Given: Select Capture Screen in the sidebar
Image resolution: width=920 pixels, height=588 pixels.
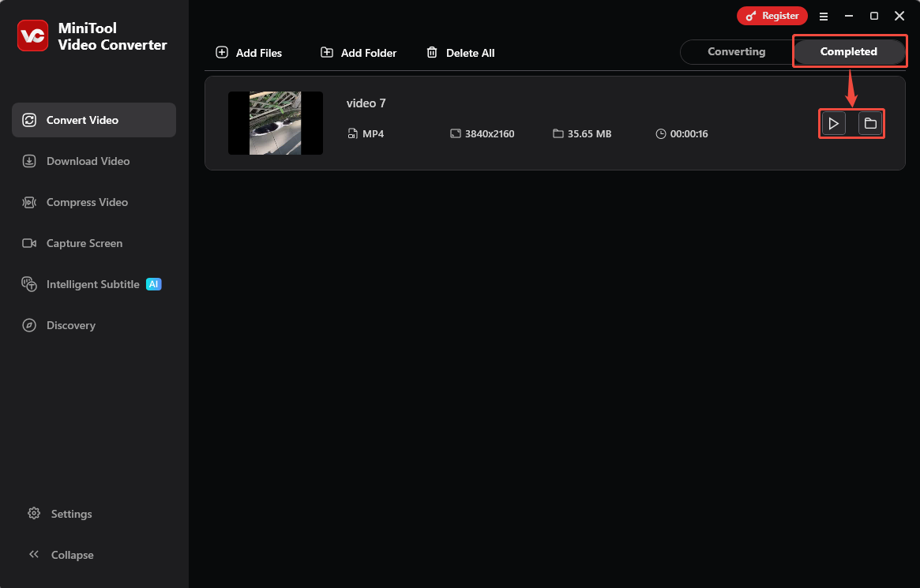Looking at the screenshot, I should point(29,243).
